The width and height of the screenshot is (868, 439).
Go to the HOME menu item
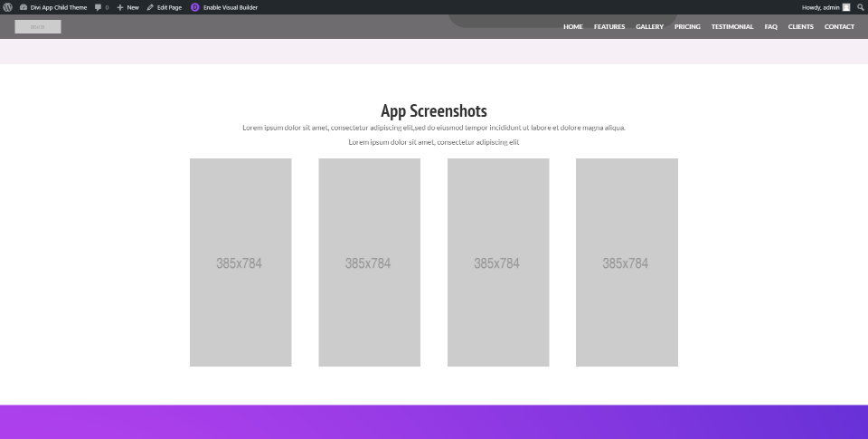(573, 26)
